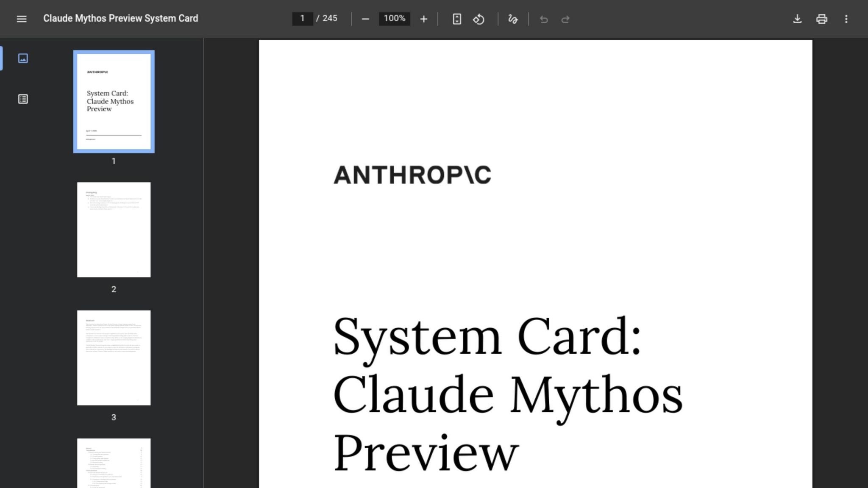
Task: Open the page 4 thumbnail
Action: click(114, 463)
